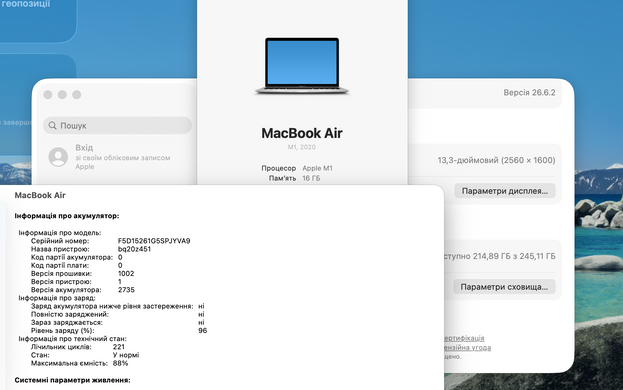The image size is (623, 390).
Task: Click the Процесор Apple M1 row
Action: point(297,168)
